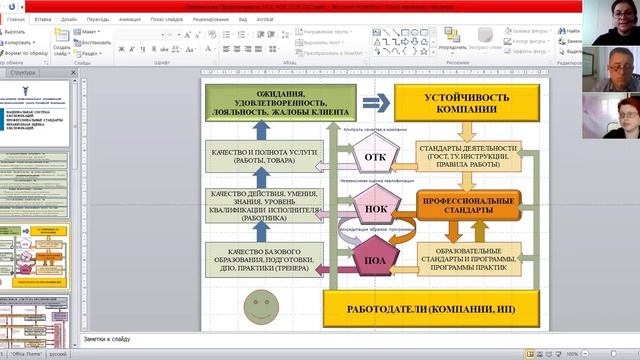Select the rectangle shape
Viewport: 640px width, 360px height.
[405, 32]
